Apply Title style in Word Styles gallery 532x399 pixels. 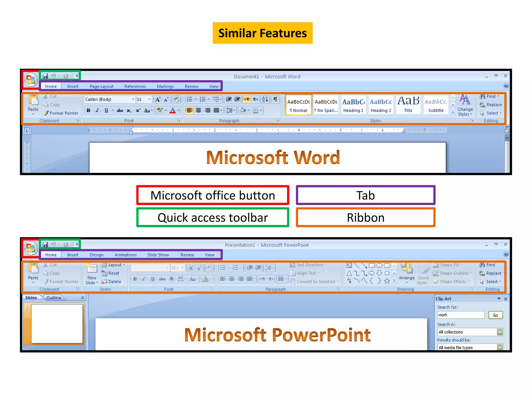(x=408, y=104)
